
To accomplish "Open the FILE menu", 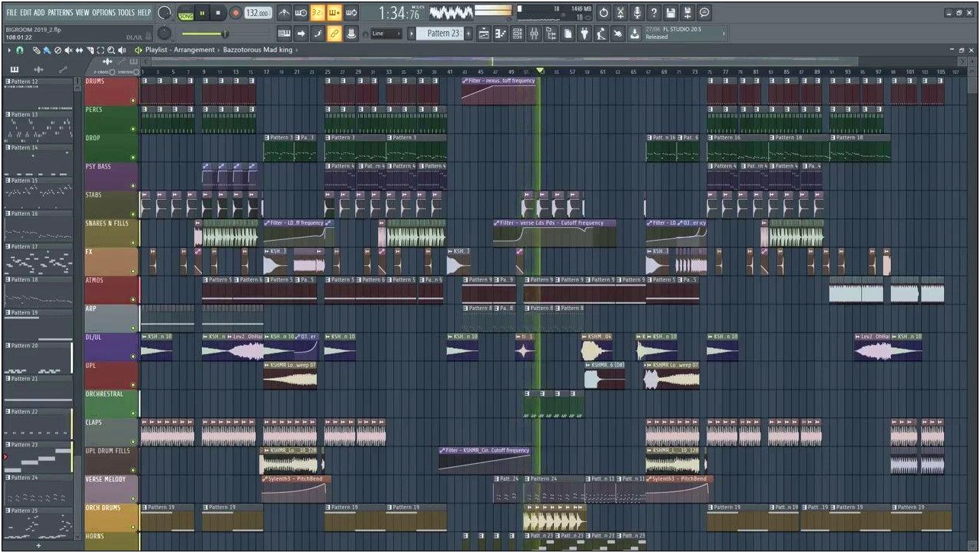I will pyautogui.click(x=11, y=13).
